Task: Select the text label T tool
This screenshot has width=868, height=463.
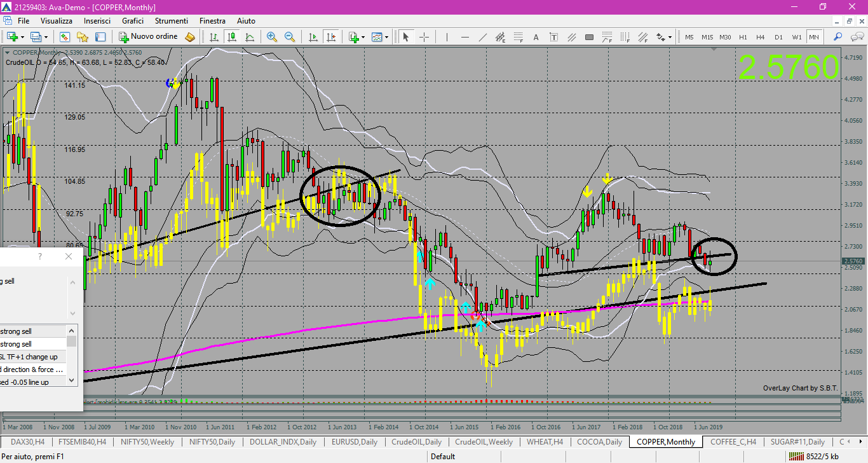Action: (553, 37)
